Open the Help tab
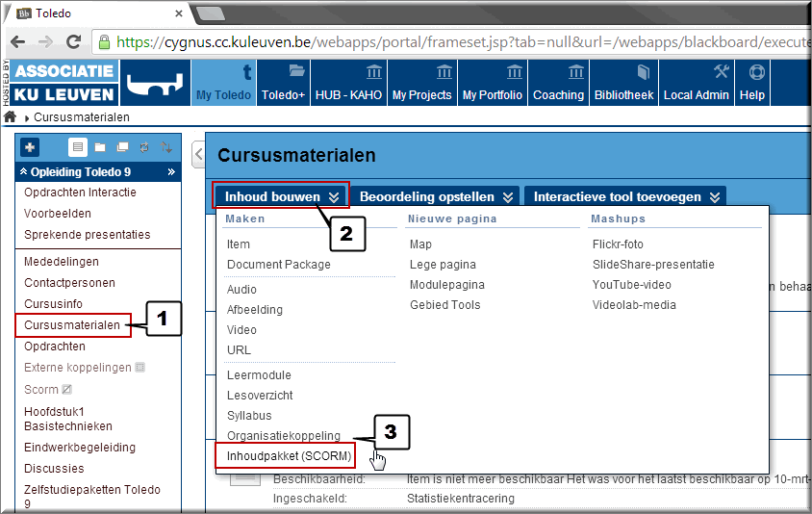 pyautogui.click(x=752, y=83)
